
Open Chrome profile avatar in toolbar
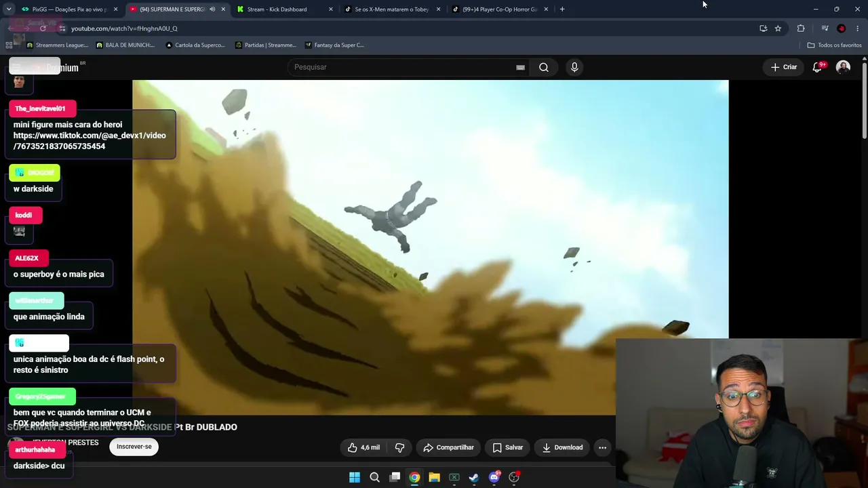(x=842, y=28)
